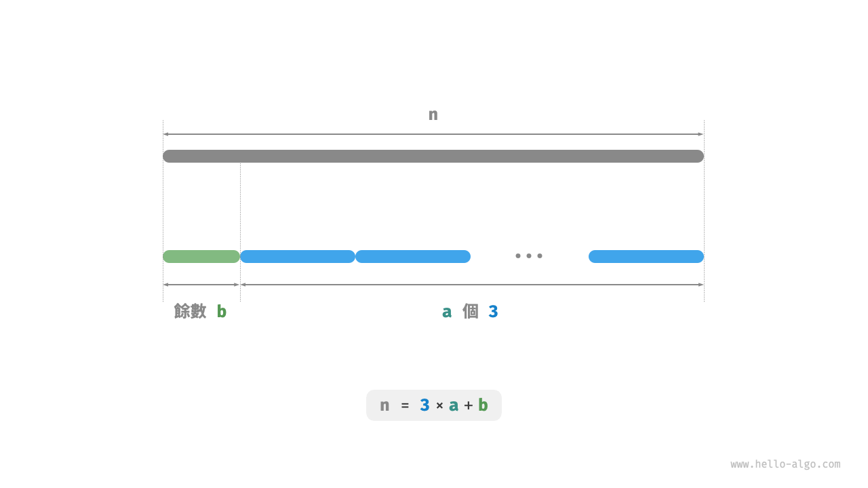Click the www.hello-algo.com watermark link
Screen dimensions: 868x488
coord(785,464)
